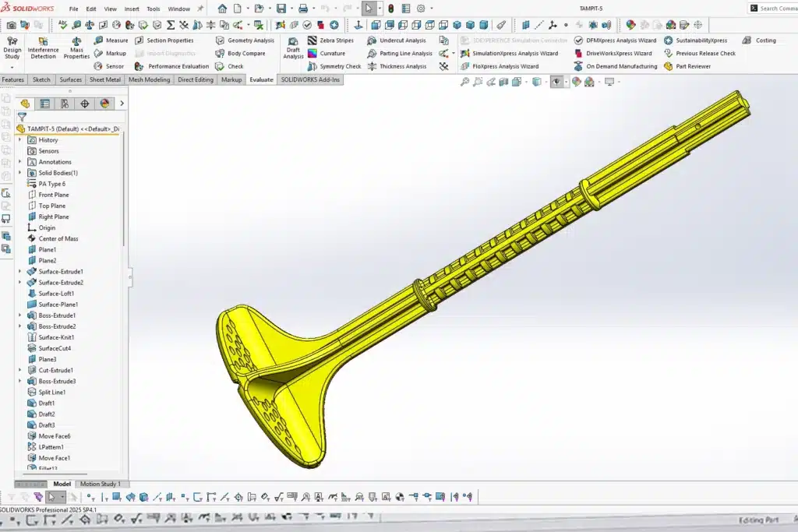Open the Mass Properties tool
Screen dimensions: 798x532
click(x=76, y=48)
